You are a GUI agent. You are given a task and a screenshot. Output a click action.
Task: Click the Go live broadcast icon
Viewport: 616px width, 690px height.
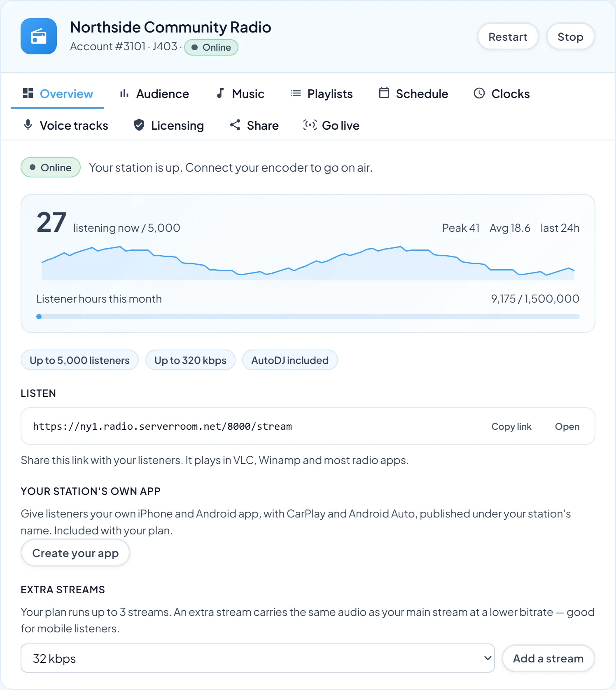coord(310,125)
